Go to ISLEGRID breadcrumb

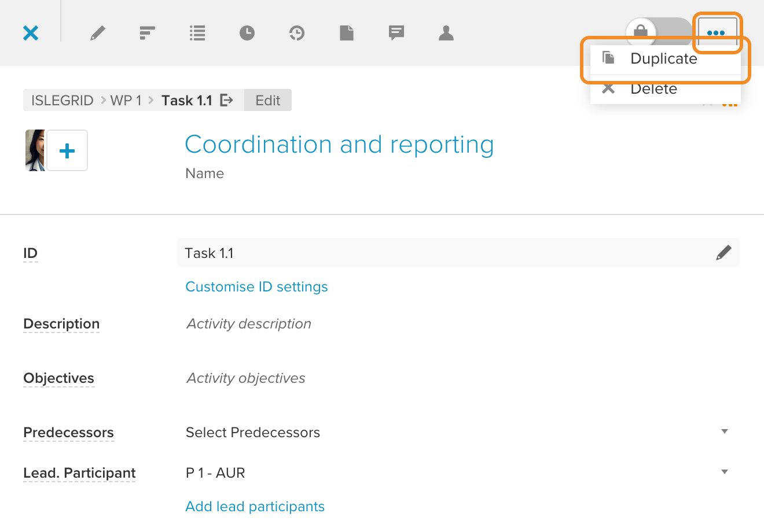tap(63, 101)
